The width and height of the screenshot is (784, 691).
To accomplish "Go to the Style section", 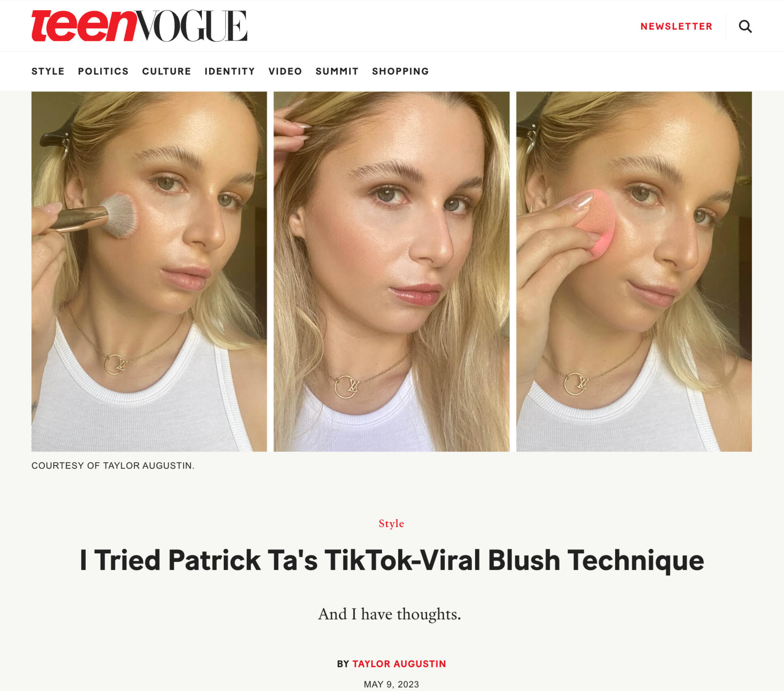I will point(48,71).
